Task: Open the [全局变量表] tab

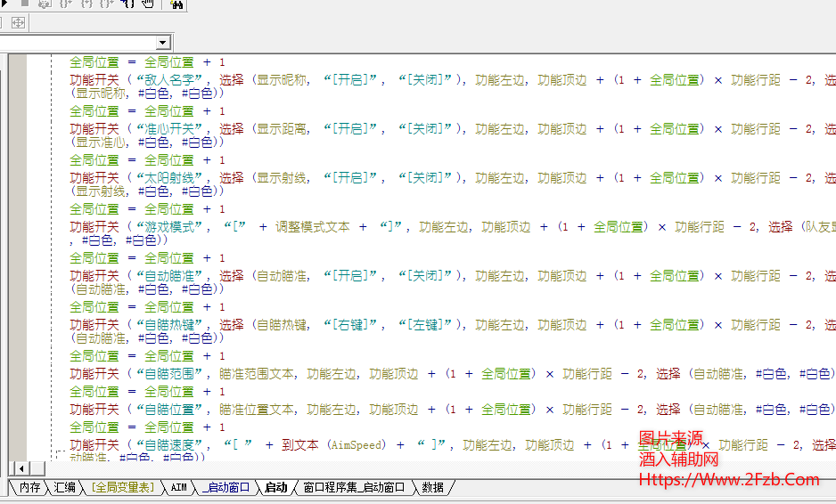Action: [122, 488]
